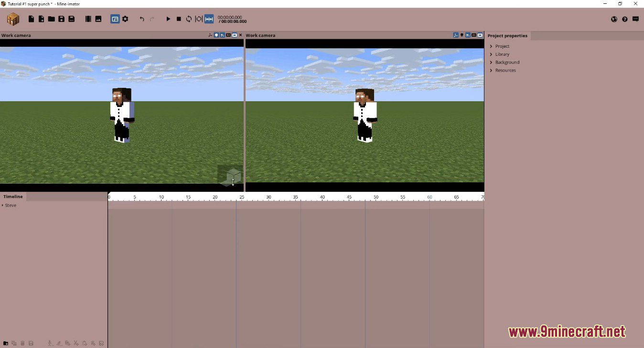Click the greyed trash icon under the timeline
This screenshot has width=644, height=348.
(x=22, y=343)
